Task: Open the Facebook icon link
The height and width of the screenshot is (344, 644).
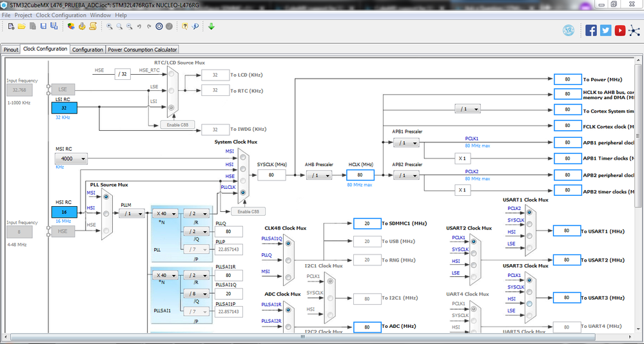Action: [591, 30]
